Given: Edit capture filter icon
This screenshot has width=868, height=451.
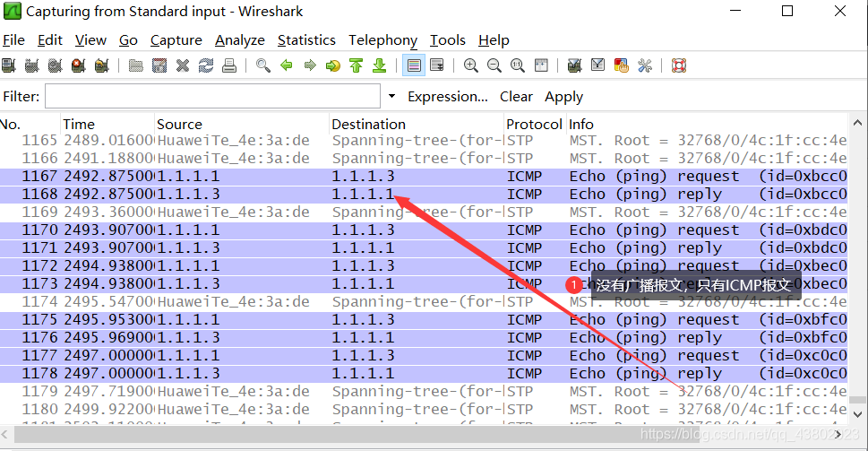Looking at the screenshot, I should [574, 65].
